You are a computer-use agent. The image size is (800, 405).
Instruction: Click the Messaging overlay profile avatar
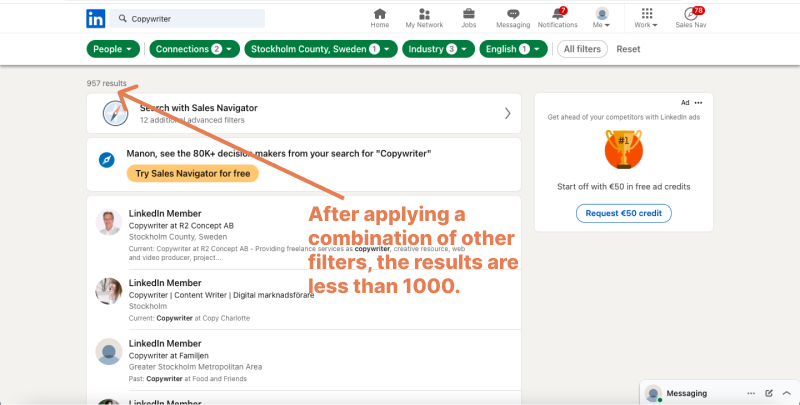tap(653, 393)
